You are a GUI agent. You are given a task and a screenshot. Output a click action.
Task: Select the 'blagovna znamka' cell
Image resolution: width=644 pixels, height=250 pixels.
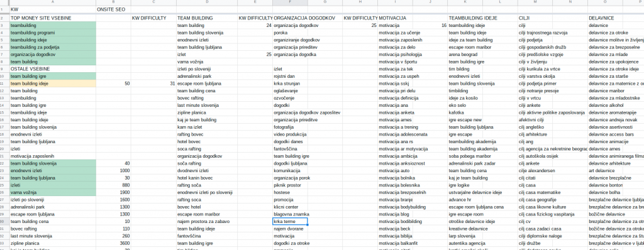(x=292, y=214)
